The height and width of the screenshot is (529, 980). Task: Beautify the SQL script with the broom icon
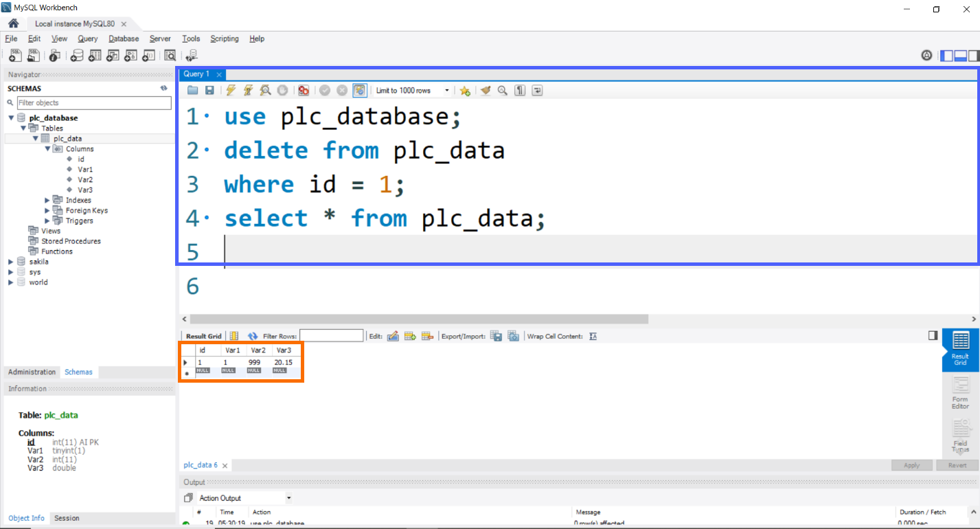[486, 90]
